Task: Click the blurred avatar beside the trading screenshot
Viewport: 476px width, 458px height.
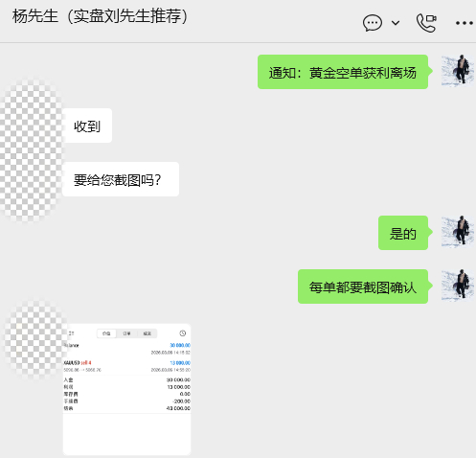Action: (35, 339)
